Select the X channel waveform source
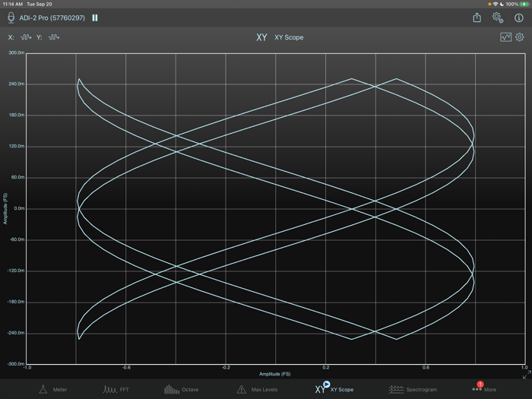The image size is (532, 399). click(x=26, y=37)
